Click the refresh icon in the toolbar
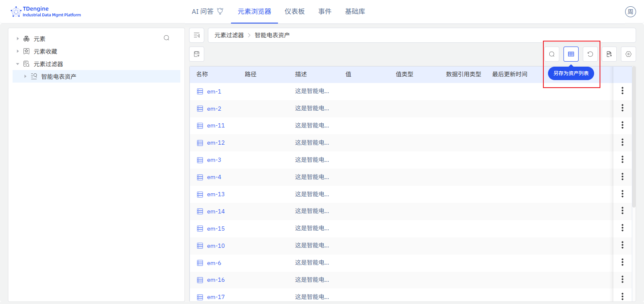The image size is (644, 304). (590, 54)
